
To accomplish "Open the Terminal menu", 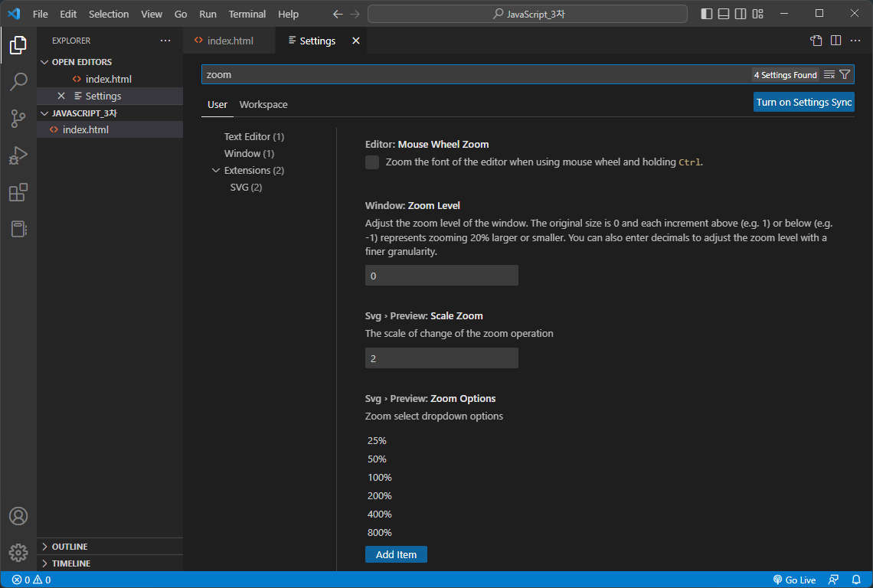I will point(247,14).
